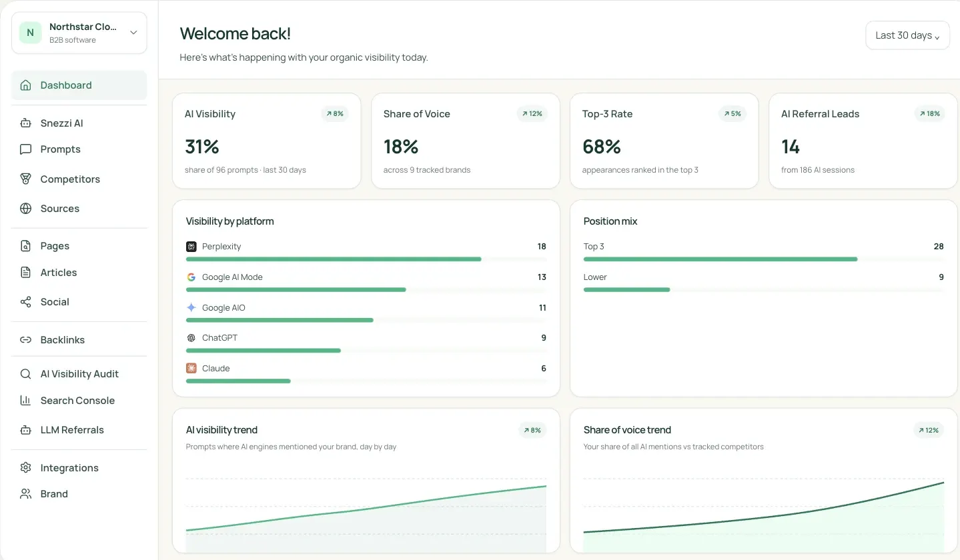Expand the Northstar workspace switcher chevron
The width and height of the screenshot is (960, 560).
(x=133, y=33)
